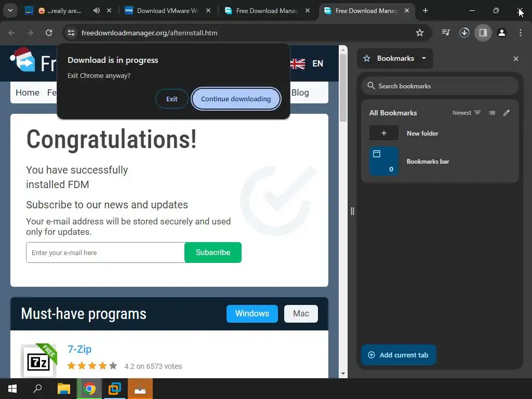The width and height of the screenshot is (532, 399).
Task: View site information icon in address bar
Action: click(x=71, y=33)
